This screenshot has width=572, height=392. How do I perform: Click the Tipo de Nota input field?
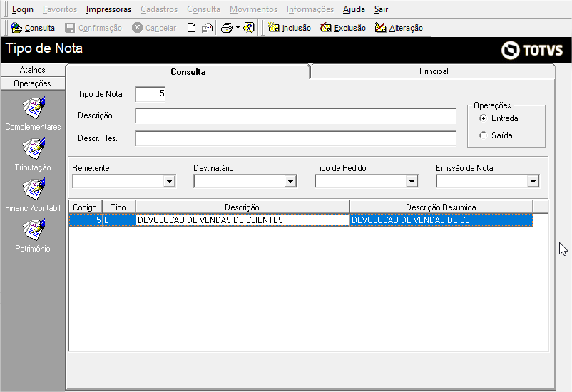[x=150, y=94]
